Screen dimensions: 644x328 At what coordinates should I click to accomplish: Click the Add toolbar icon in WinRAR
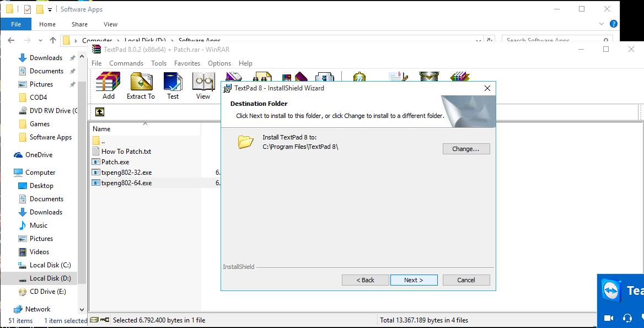tap(109, 85)
